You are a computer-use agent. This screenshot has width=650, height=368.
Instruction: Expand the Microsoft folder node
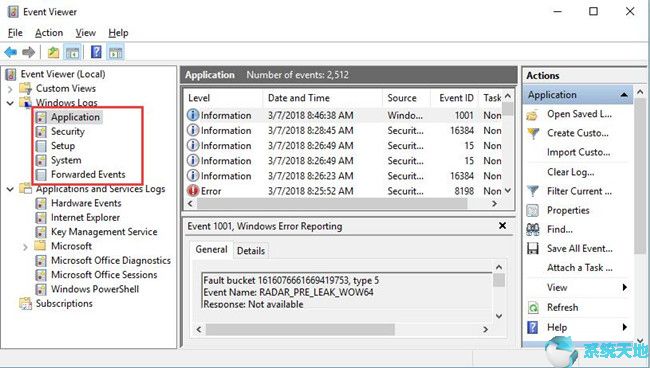(x=25, y=247)
